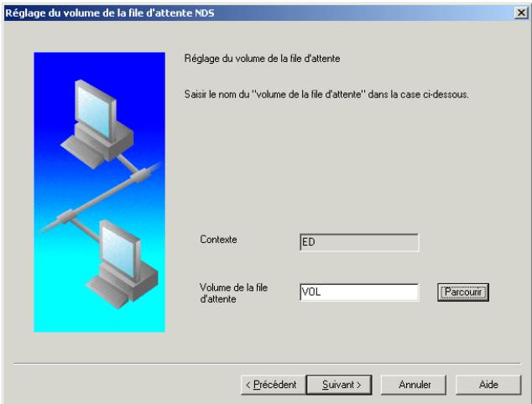Click the instruction text 'Saisir le nom du...'
532x404 pixels.
(326, 94)
